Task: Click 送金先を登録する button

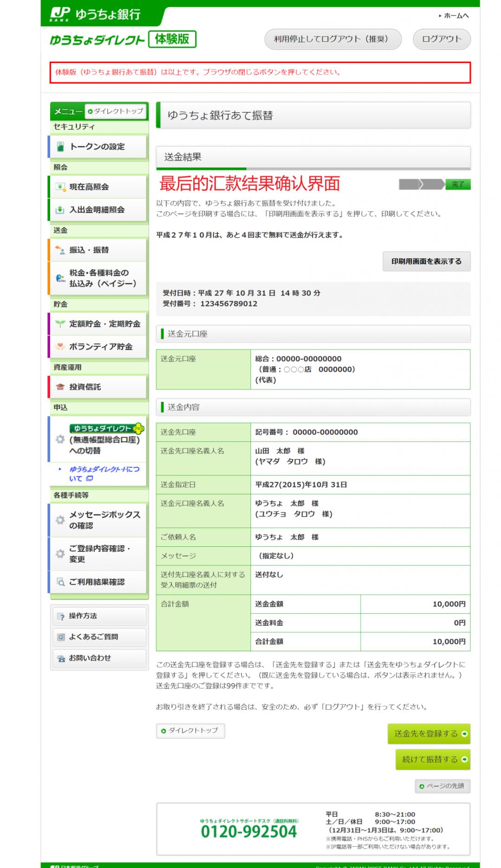Action: click(x=429, y=734)
